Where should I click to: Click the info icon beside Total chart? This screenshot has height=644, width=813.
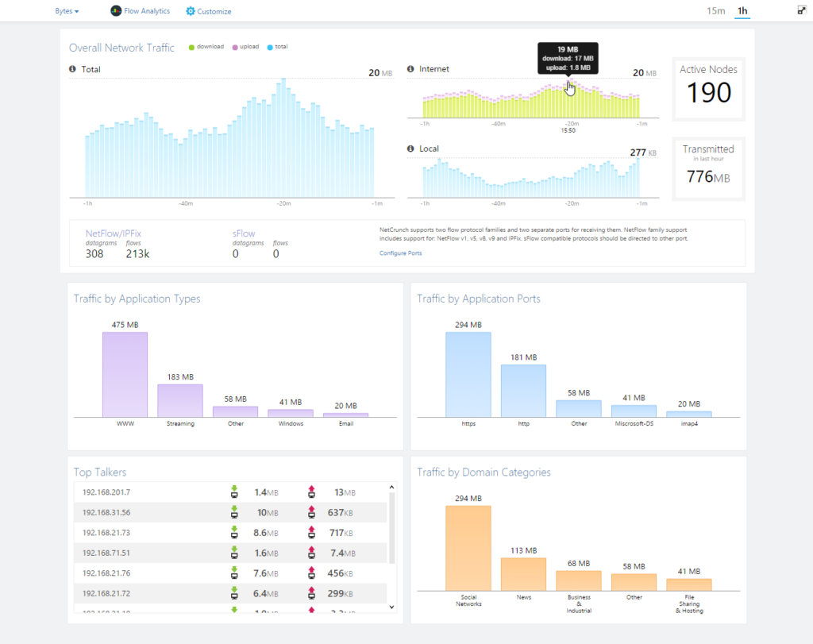[74, 69]
